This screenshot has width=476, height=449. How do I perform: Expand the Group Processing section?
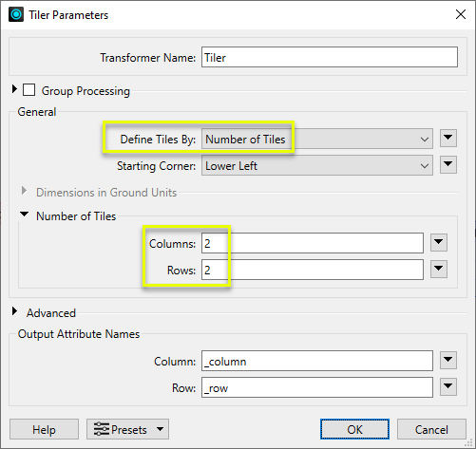pyautogui.click(x=14, y=89)
